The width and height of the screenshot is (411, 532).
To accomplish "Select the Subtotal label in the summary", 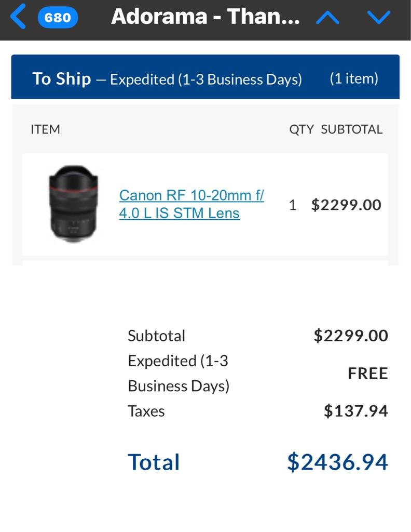I will point(156,336).
